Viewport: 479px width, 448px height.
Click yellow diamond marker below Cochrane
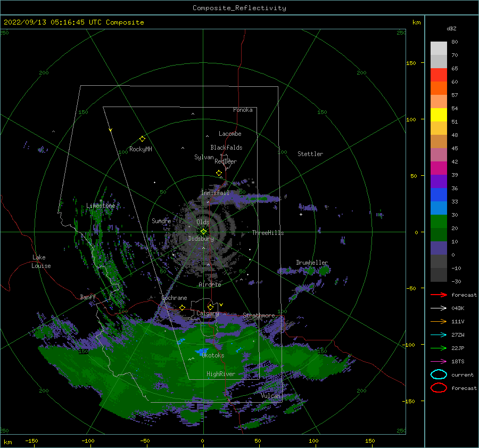(183, 307)
